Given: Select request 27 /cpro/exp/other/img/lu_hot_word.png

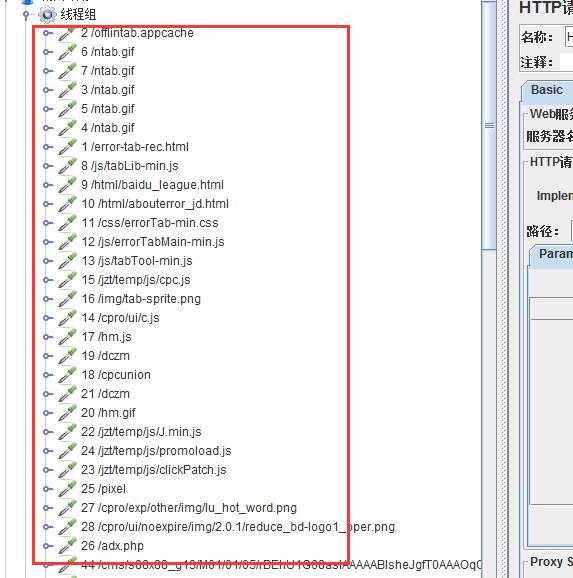Looking at the screenshot, I should [x=189, y=508].
